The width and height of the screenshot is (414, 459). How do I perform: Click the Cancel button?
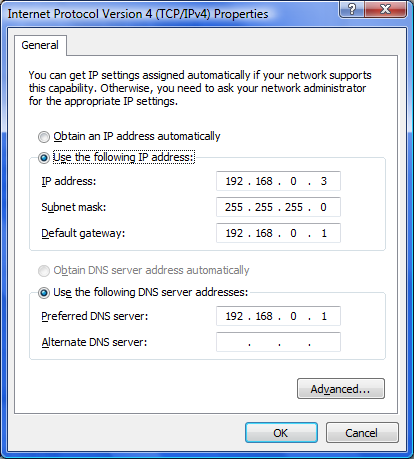tap(362, 433)
